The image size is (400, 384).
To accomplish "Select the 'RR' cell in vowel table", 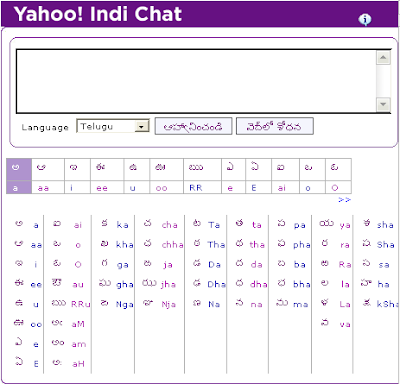I will (x=202, y=188).
